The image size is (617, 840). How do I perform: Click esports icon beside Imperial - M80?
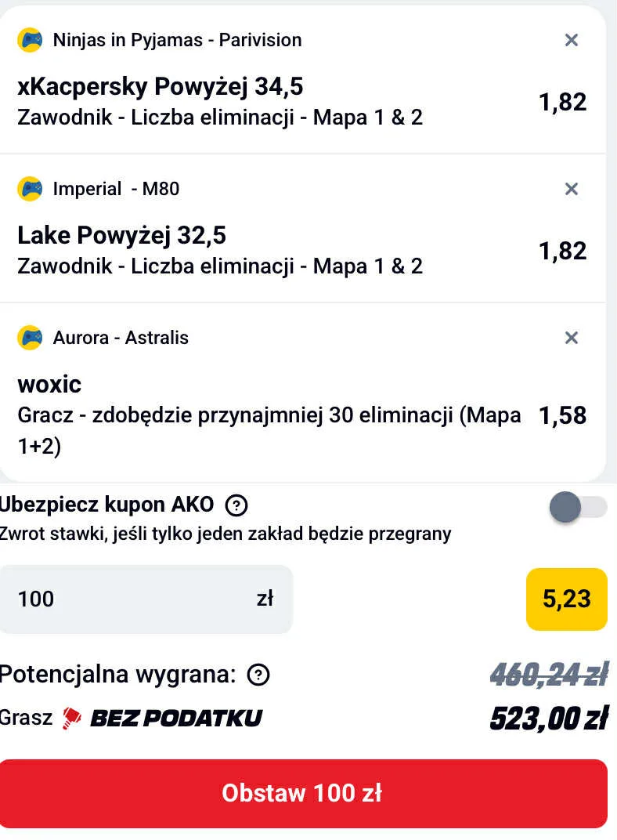(30, 189)
